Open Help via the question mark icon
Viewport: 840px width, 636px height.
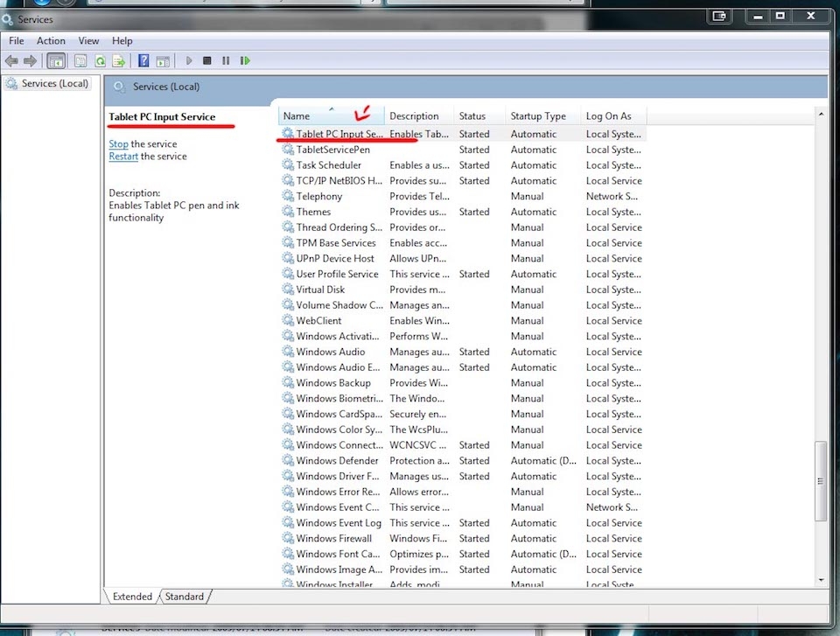[143, 61]
